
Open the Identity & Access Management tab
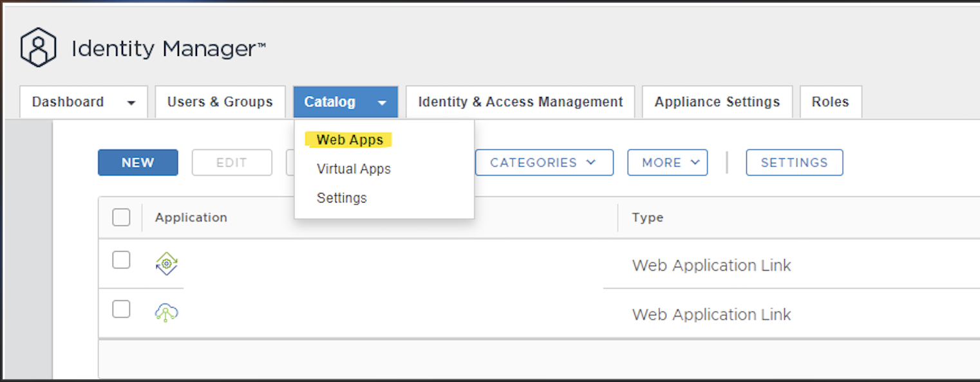(520, 102)
